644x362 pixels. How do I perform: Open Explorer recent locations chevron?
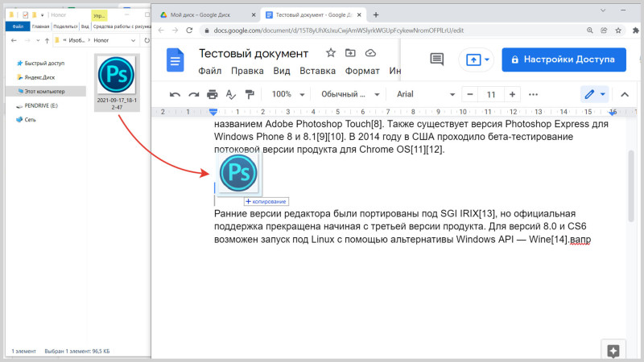coord(38,40)
